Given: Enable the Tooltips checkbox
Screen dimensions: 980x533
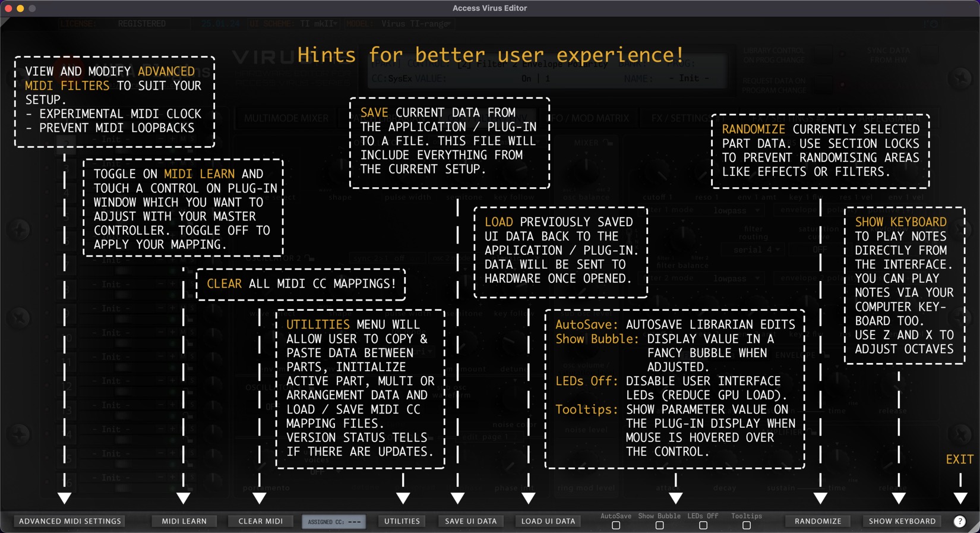Looking at the screenshot, I should [x=747, y=525].
